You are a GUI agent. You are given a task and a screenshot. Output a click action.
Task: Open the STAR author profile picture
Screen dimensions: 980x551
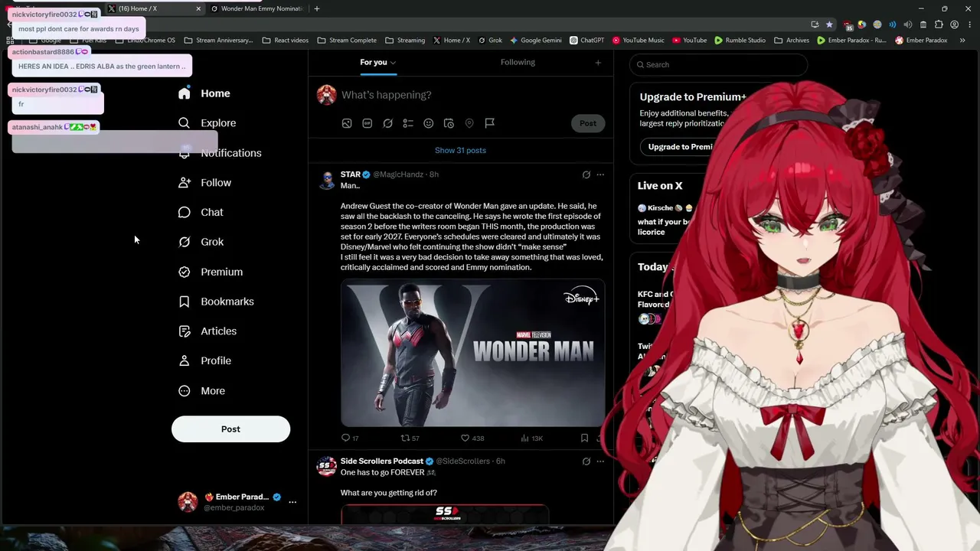click(x=327, y=181)
